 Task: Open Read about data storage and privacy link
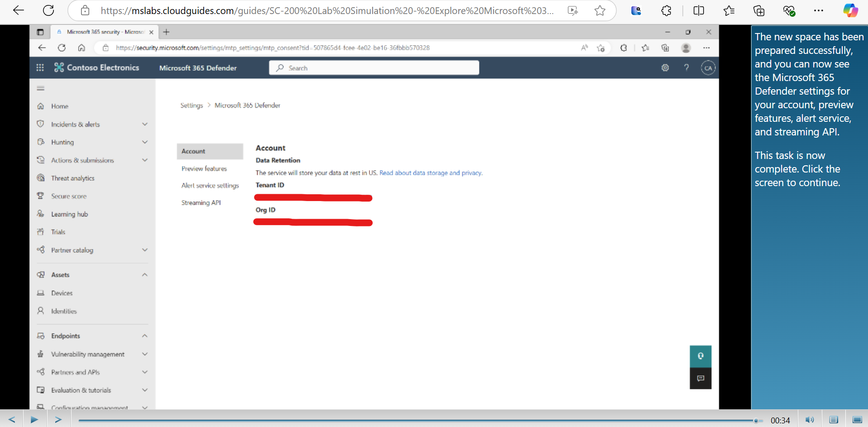click(x=431, y=173)
